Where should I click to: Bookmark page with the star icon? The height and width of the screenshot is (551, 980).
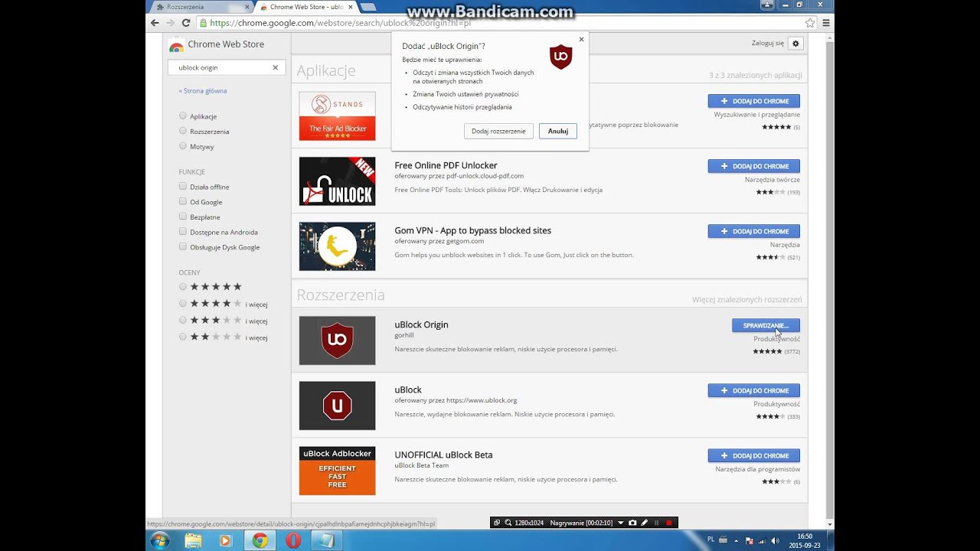809,23
